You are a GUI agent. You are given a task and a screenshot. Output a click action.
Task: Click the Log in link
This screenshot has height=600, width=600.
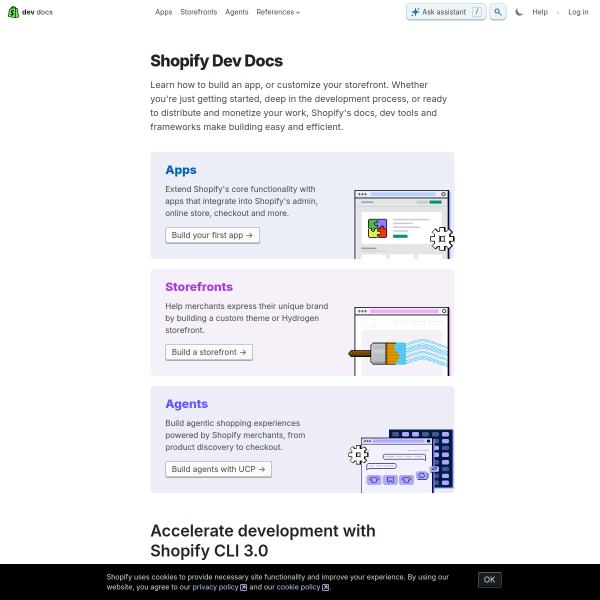pyautogui.click(x=578, y=12)
